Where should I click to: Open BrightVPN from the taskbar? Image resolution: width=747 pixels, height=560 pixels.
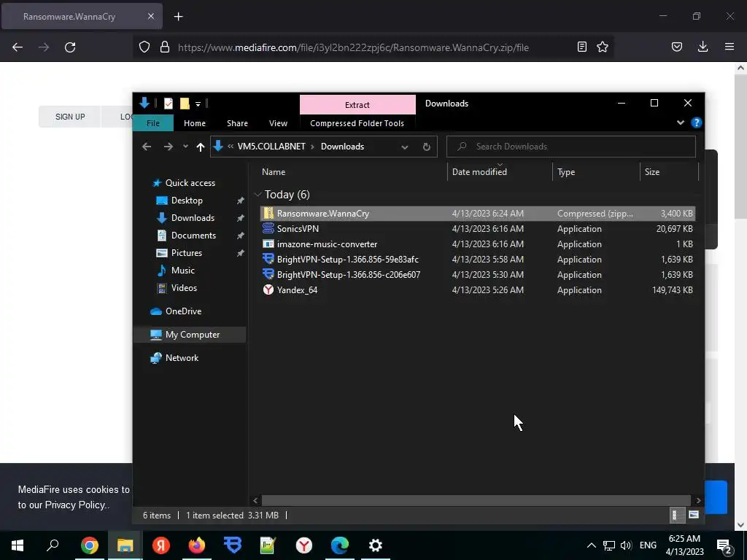tap(233, 545)
